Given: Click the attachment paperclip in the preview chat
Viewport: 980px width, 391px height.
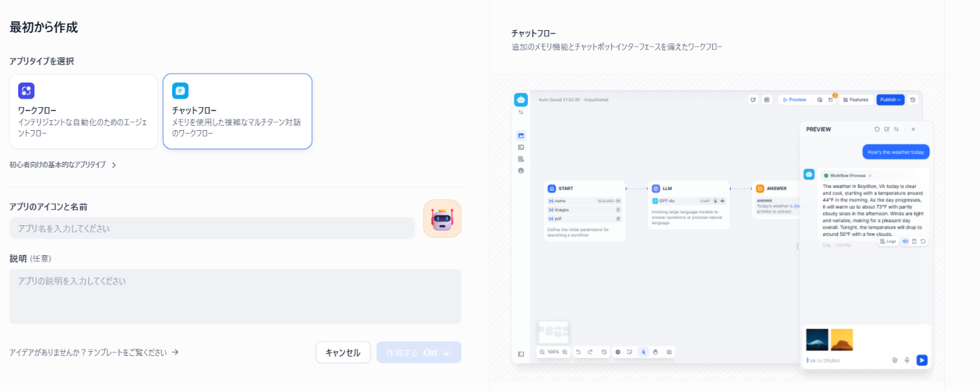Looking at the screenshot, I should pos(895,360).
